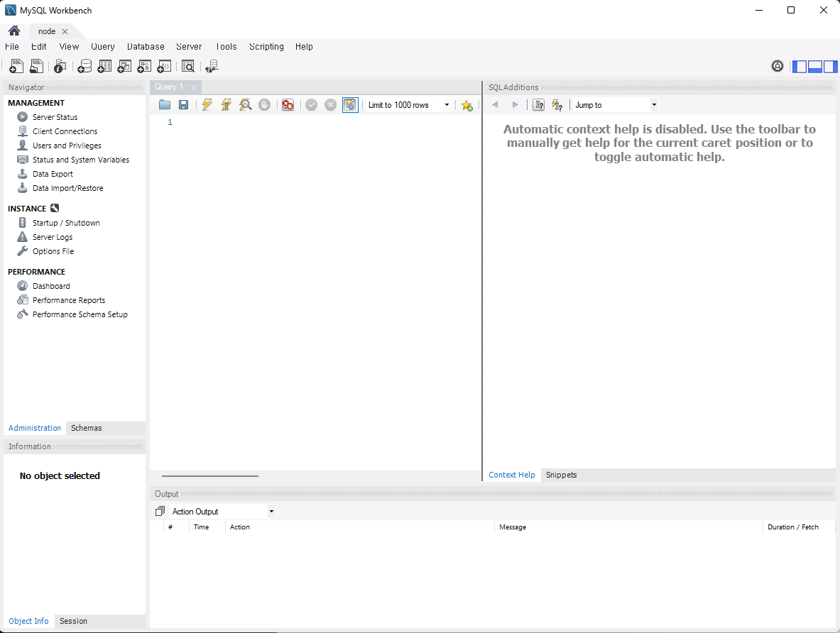Click the output history copy icon
This screenshot has width=840, height=633.
(160, 512)
